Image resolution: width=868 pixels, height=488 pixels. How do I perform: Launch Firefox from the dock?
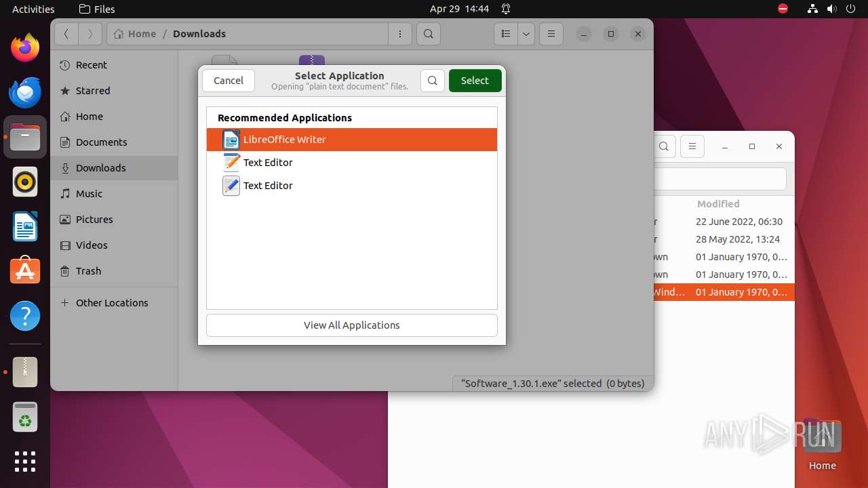tap(25, 47)
